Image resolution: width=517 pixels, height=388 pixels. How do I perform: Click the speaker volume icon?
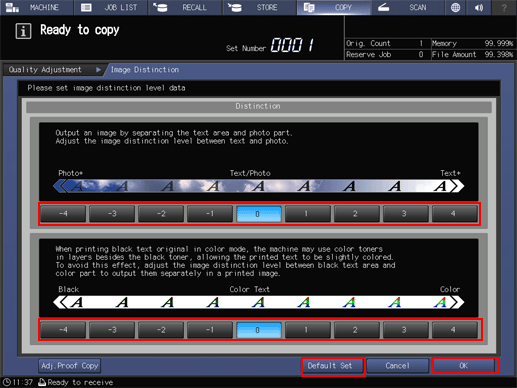[479, 7]
